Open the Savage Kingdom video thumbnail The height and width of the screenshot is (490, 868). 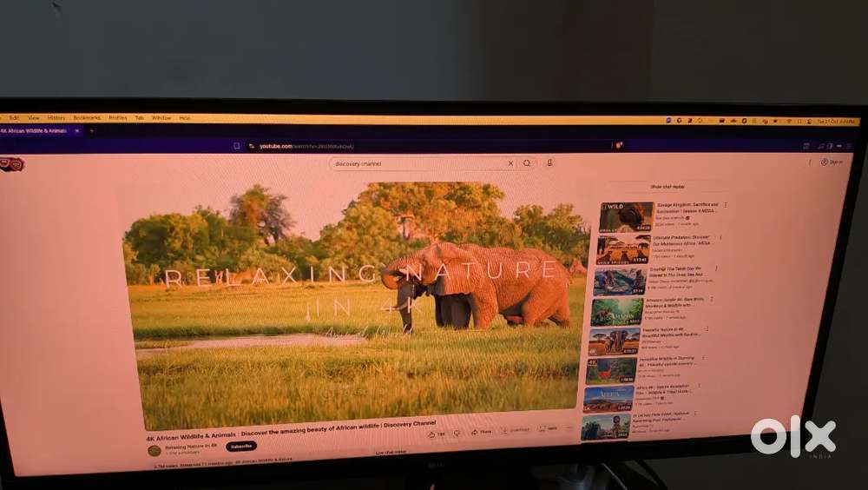click(626, 217)
